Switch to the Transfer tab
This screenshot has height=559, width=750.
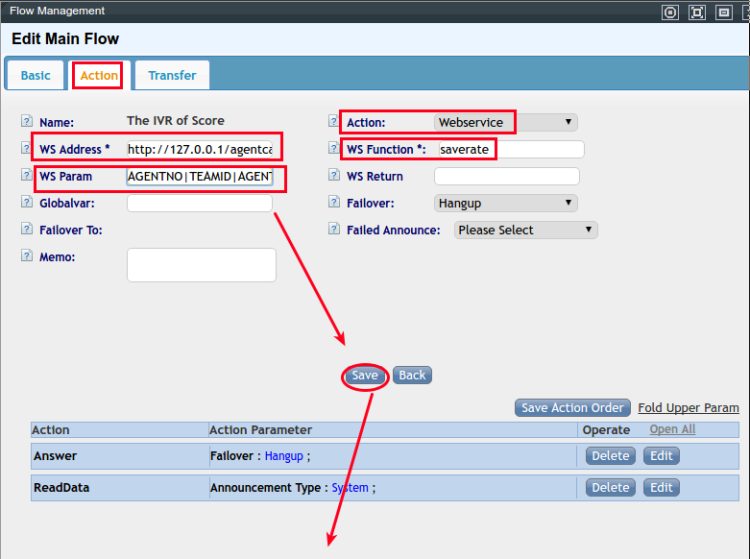172,76
